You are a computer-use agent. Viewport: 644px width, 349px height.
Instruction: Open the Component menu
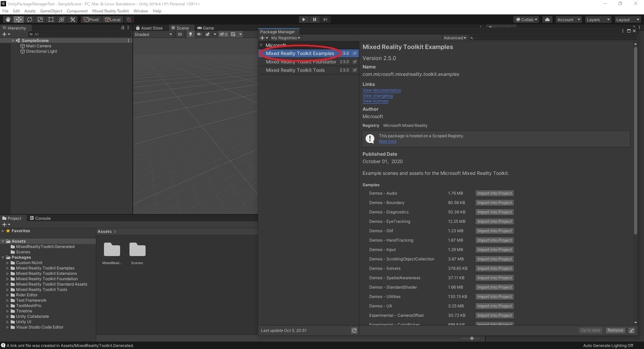pyautogui.click(x=77, y=11)
